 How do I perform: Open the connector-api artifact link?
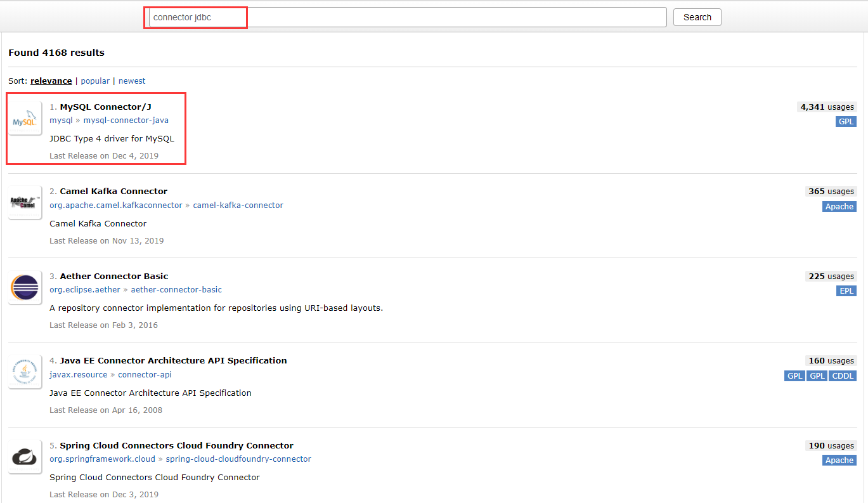[x=145, y=375]
